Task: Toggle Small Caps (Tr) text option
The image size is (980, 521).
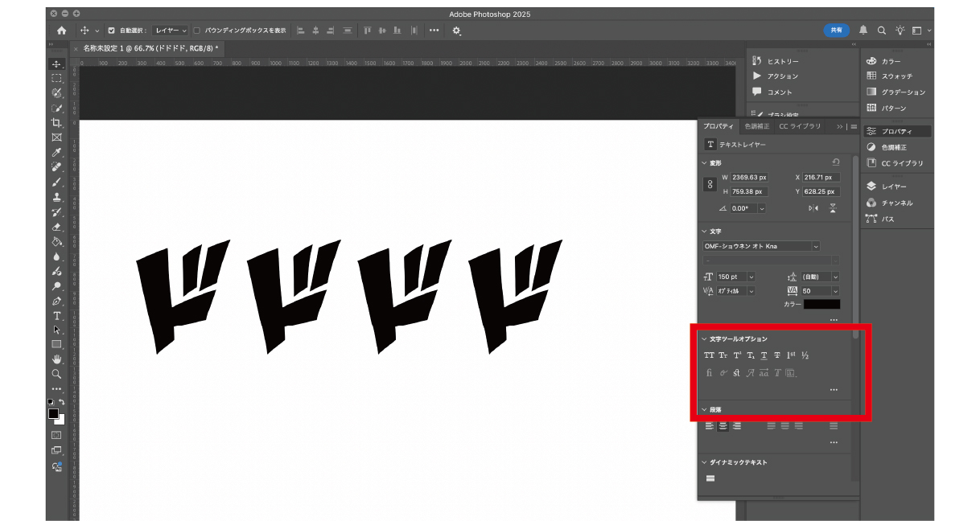Action: click(x=723, y=355)
